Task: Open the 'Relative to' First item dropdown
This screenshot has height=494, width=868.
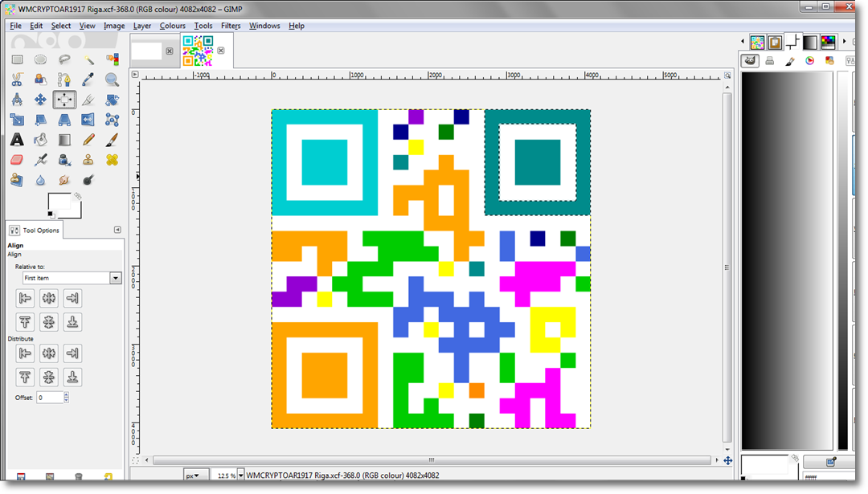Action: tap(72, 278)
